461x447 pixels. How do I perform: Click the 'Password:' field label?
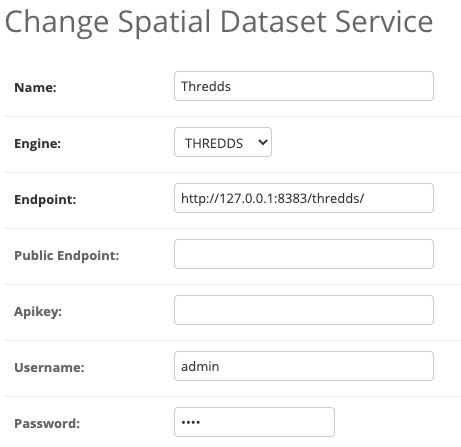click(47, 424)
